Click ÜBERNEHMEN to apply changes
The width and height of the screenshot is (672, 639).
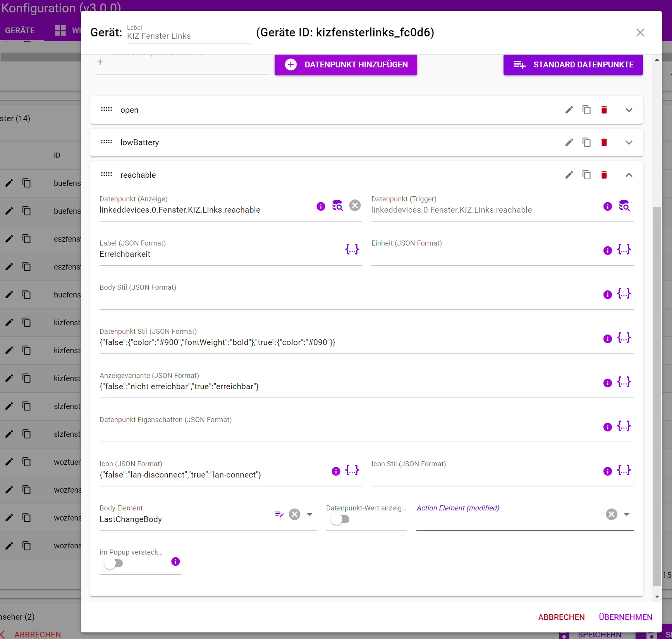(x=626, y=617)
